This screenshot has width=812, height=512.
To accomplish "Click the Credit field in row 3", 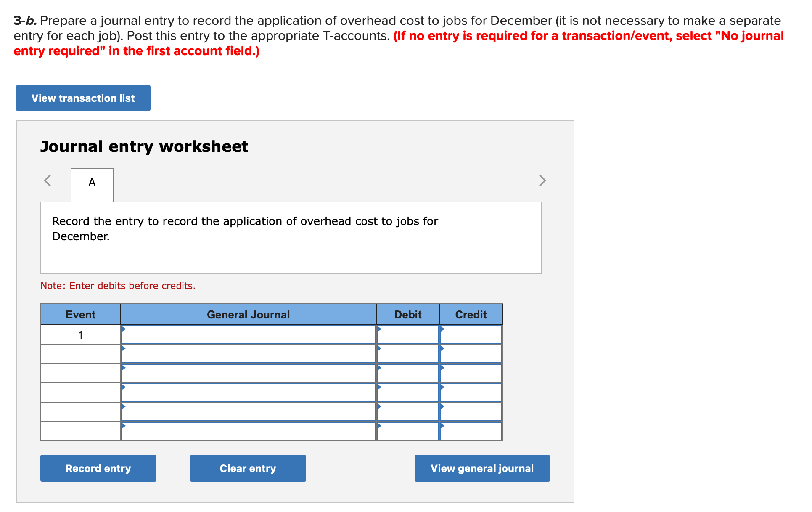I will [470, 373].
